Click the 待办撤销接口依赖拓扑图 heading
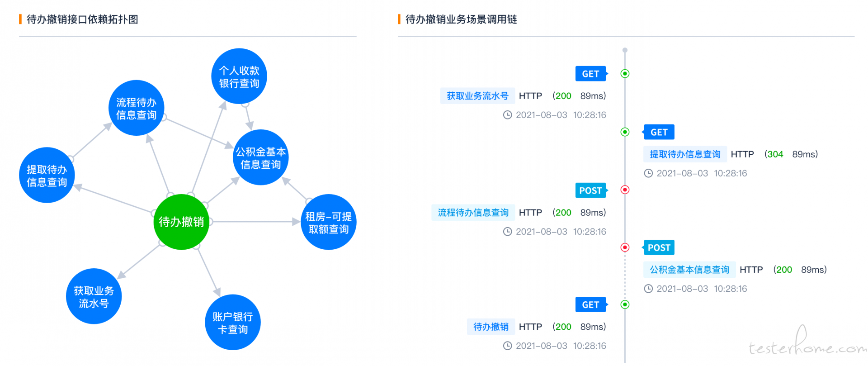The width and height of the screenshot is (868, 366). [82, 19]
